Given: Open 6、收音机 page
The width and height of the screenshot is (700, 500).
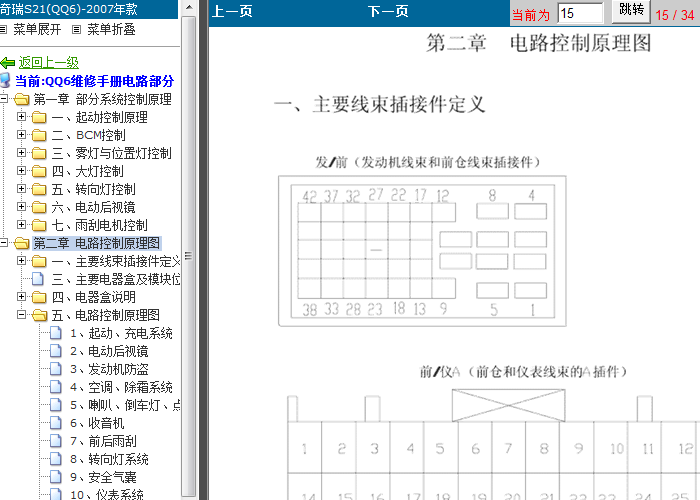Looking at the screenshot, I should pyautogui.click(x=97, y=423).
